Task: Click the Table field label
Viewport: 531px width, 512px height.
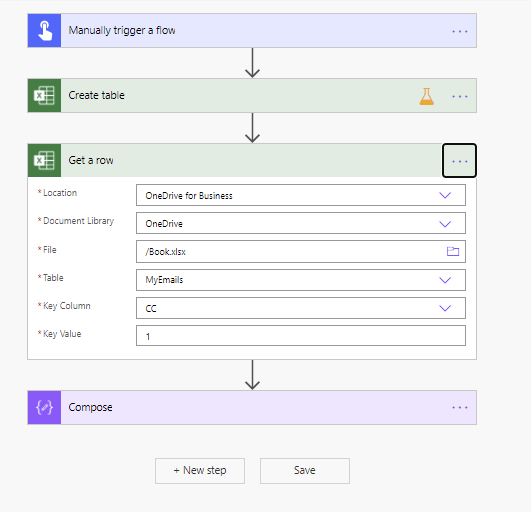Action: click(53, 278)
